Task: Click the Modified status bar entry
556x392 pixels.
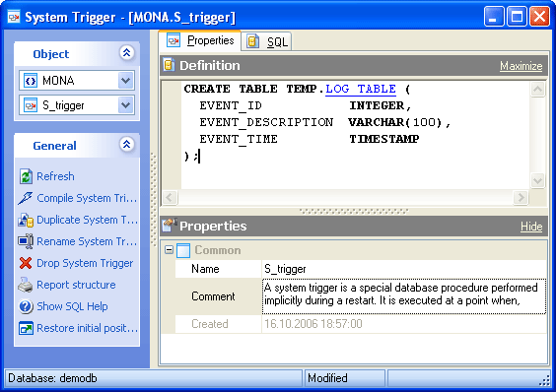Action: (345, 378)
